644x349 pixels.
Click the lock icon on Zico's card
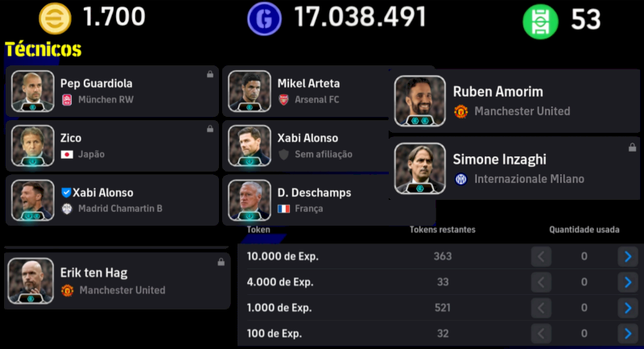[210, 129]
